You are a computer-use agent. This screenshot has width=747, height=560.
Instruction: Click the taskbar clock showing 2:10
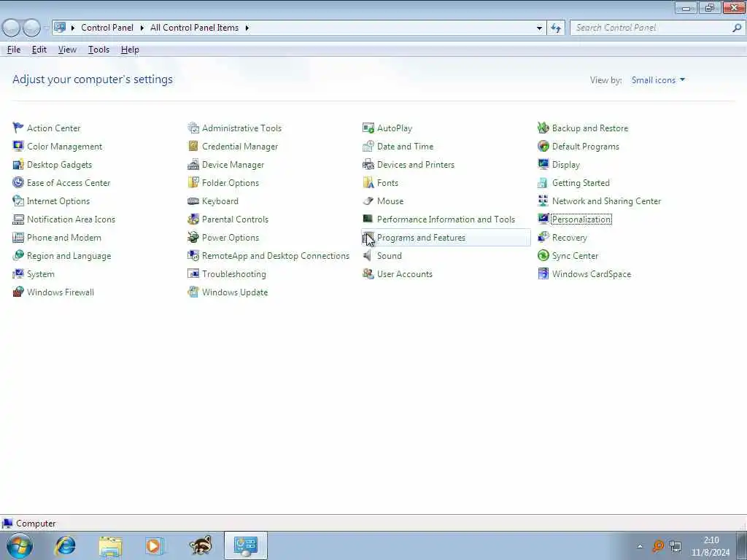click(x=711, y=545)
